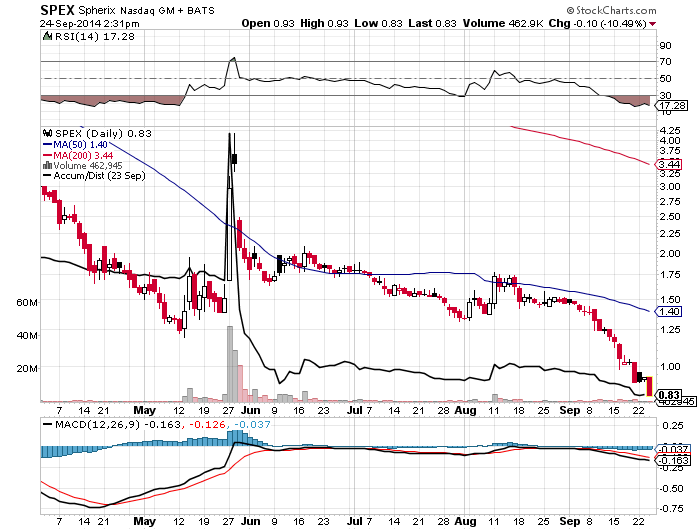Click the -0.163 MACD value tag
700x530 pixels.
point(673,460)
